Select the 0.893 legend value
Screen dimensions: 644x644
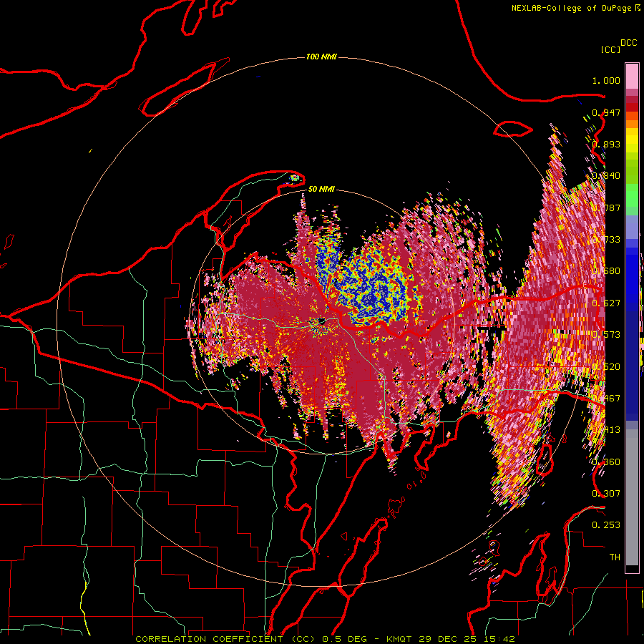point(606,144)
